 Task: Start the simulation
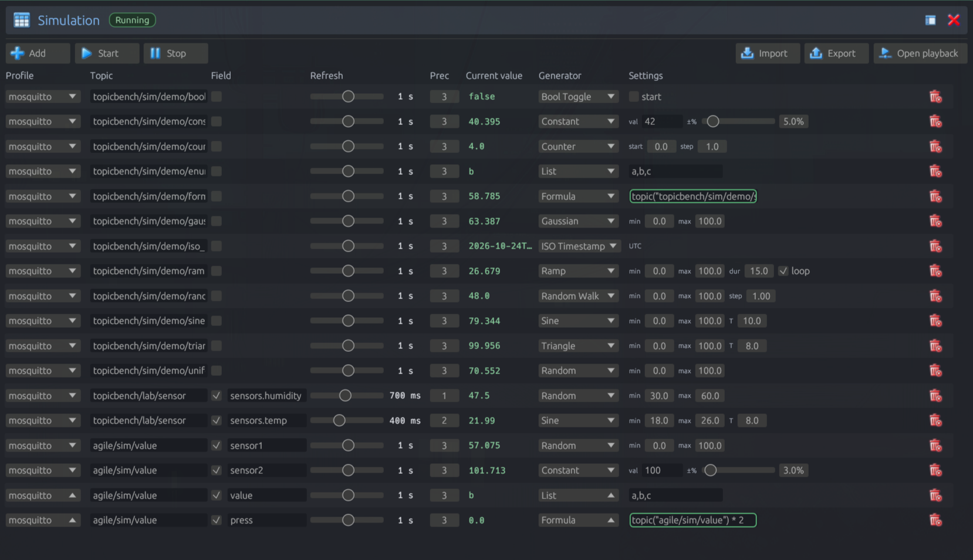point(107,53)
